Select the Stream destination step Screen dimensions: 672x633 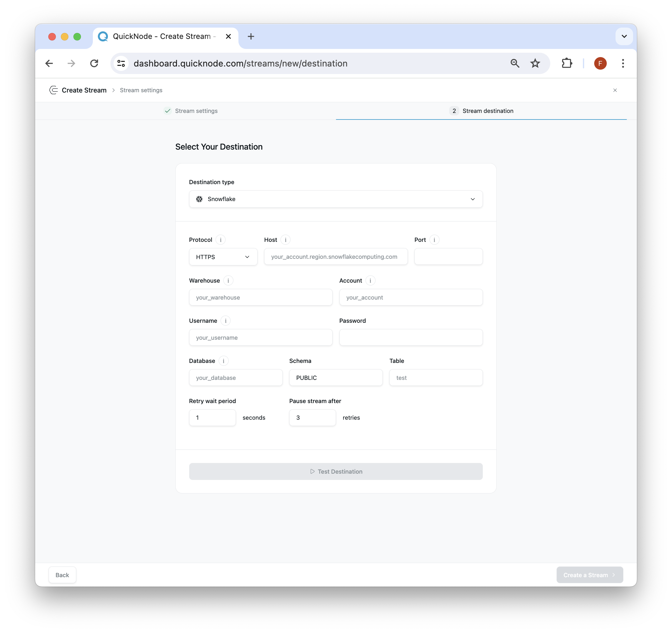pyautogui.click(x=481, y=111)
